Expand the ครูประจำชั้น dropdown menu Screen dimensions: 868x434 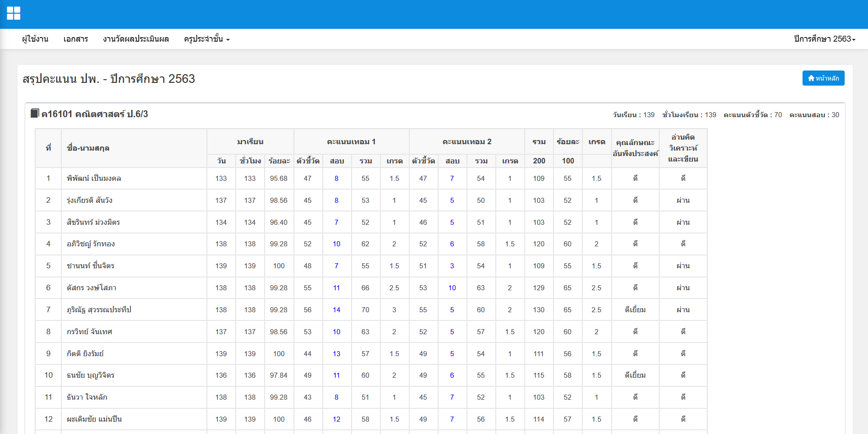[x=207, y=39]
